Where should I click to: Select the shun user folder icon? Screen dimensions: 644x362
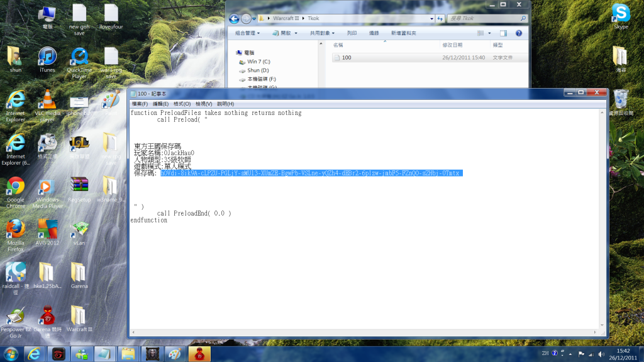16,60
